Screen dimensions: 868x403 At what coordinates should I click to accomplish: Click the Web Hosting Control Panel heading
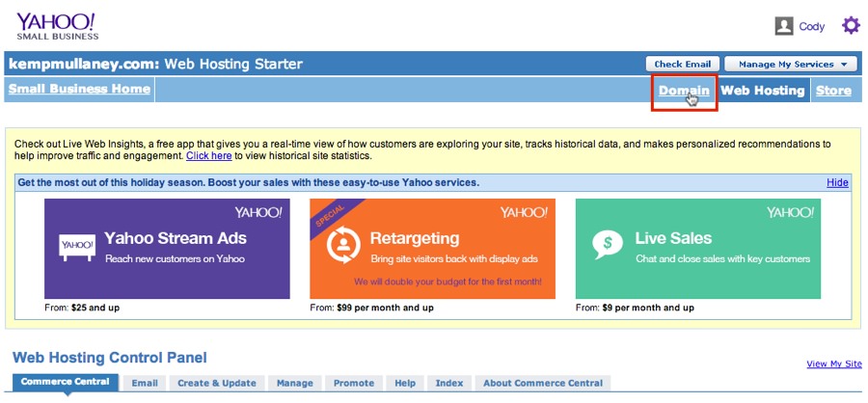(110, 358)
